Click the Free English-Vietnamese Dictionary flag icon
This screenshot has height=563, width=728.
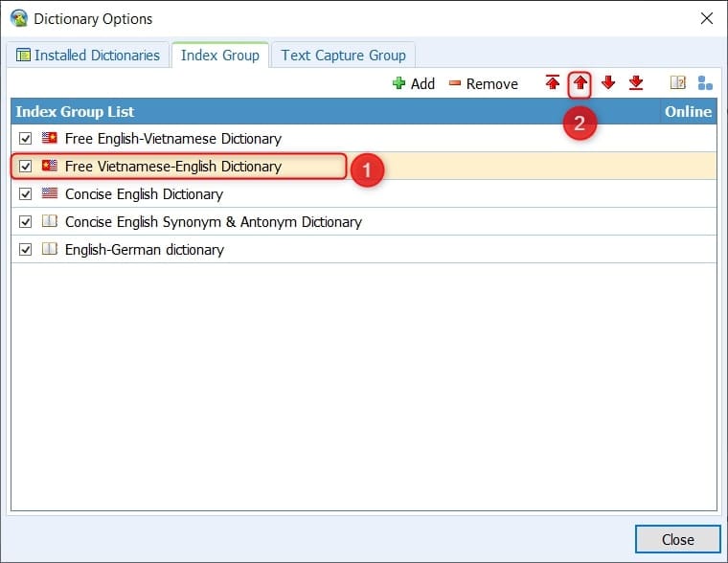point(50,138)
